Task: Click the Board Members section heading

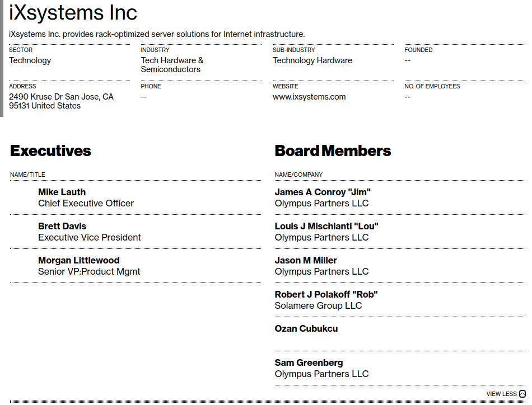Action: [333, 151]
